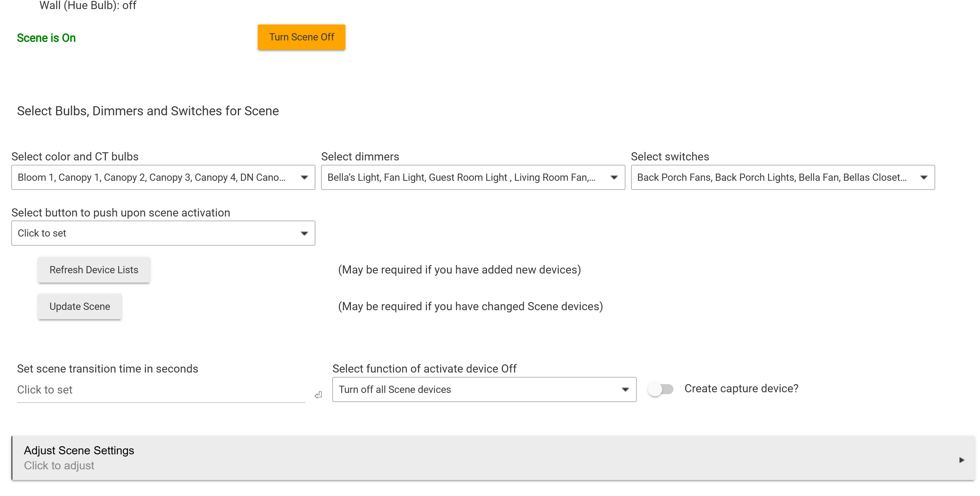980x496 pixels.
Task: Open the Select switches dropdown
Action: coord(772,177)
